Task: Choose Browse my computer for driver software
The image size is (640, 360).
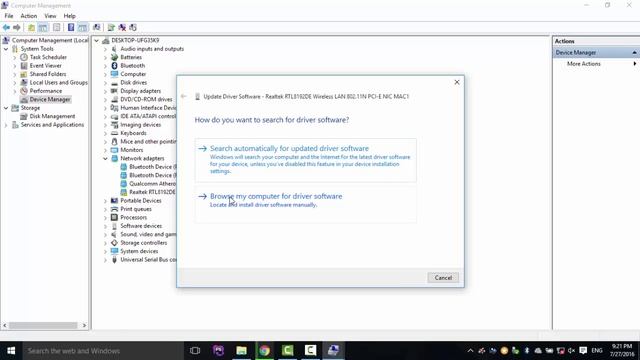Action: (306, 204)
